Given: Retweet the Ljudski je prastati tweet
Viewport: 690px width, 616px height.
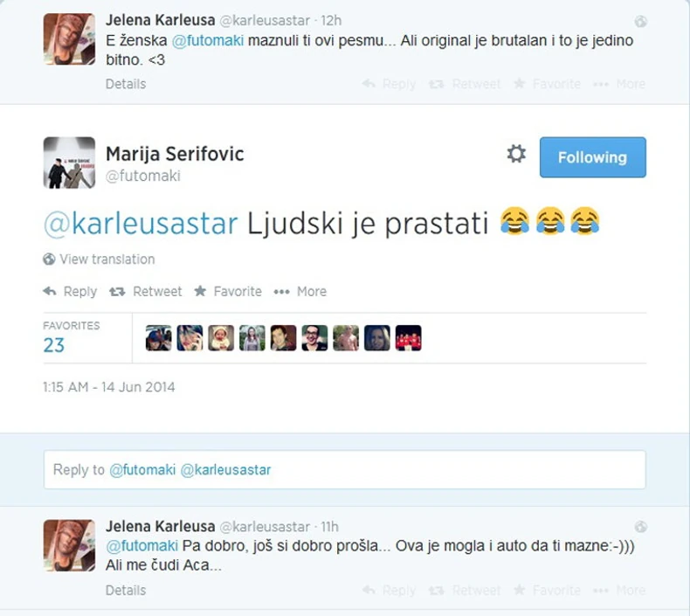Looking at the screenshot, I should pos(146,292).
